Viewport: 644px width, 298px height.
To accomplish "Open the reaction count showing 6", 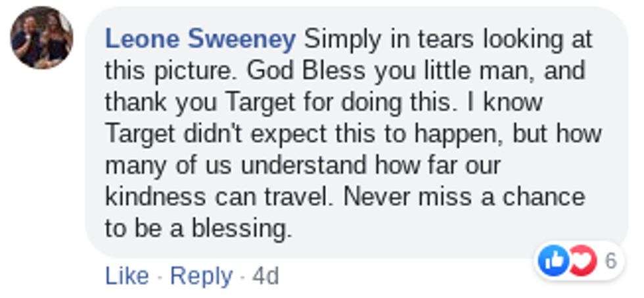I will (610, 261).
